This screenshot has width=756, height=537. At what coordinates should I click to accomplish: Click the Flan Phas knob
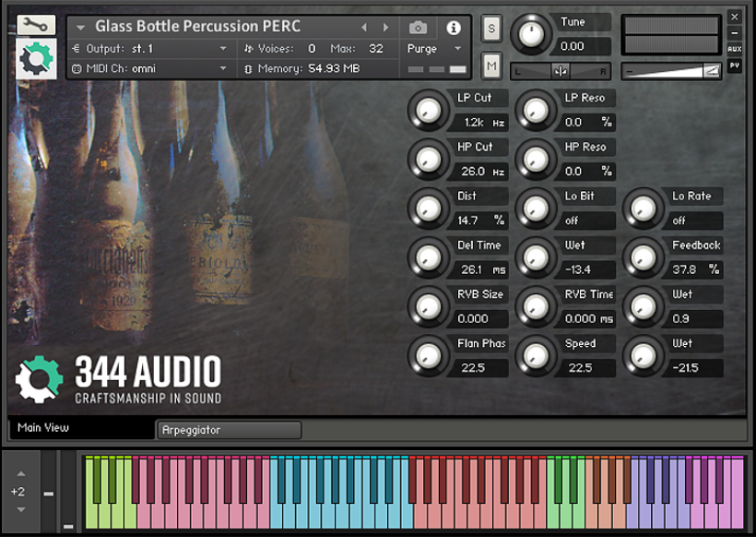pyautogui.click(x=428, y=356)
